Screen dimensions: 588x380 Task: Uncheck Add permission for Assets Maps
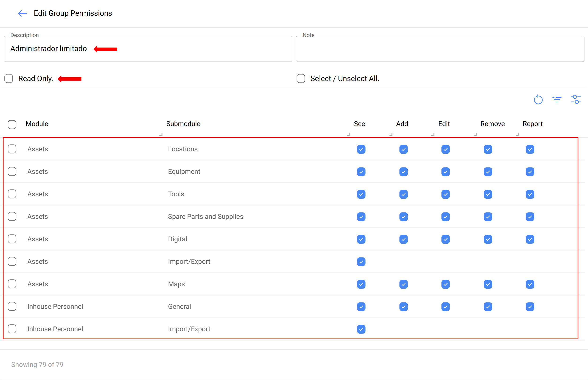pos(403,284)
